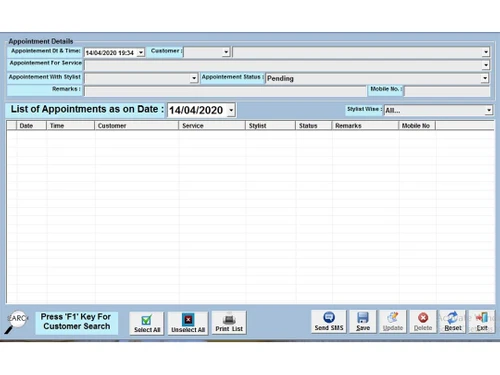Click the "Appointment Details" group title
Image resolution: width=500 pixels, height=375 pixels.
pos(41,41)
